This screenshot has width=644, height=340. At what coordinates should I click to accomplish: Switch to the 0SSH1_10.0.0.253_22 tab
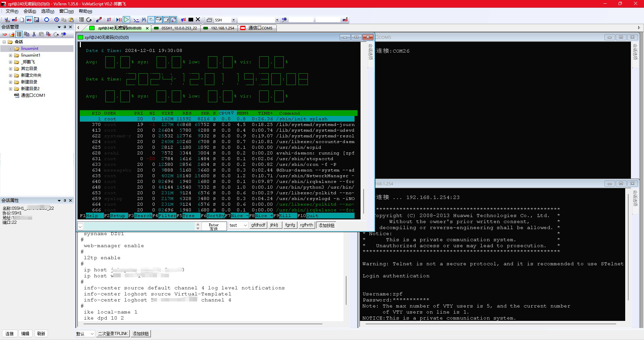176,28
